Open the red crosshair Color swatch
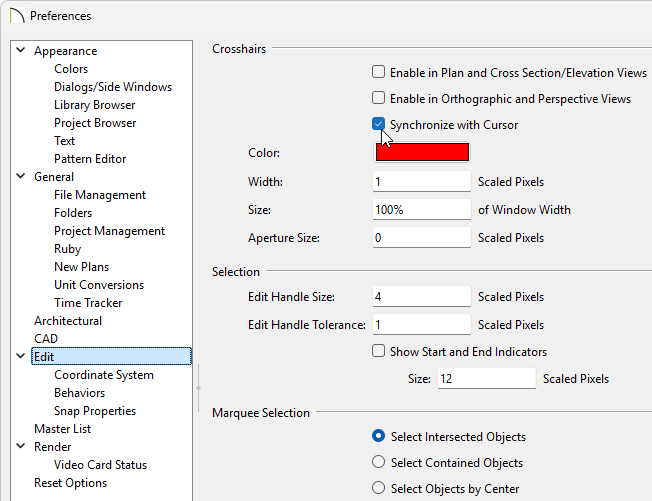 pos(422,152)
